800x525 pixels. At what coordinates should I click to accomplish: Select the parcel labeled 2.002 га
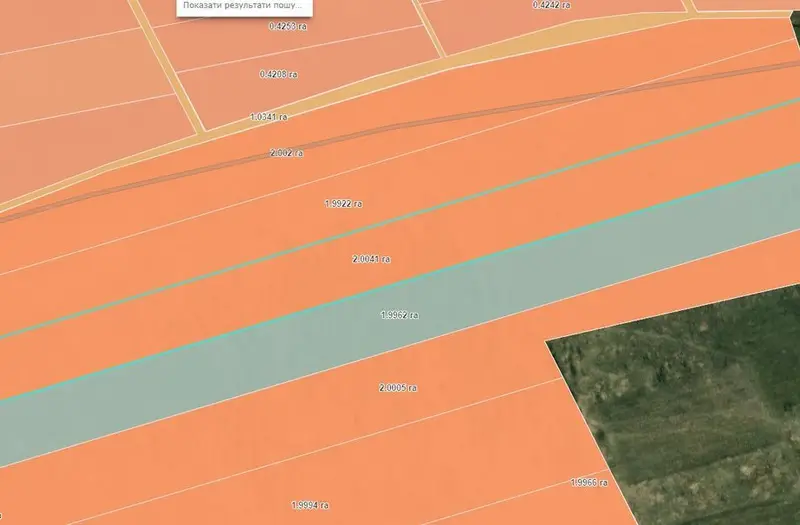tap(286, 153)
